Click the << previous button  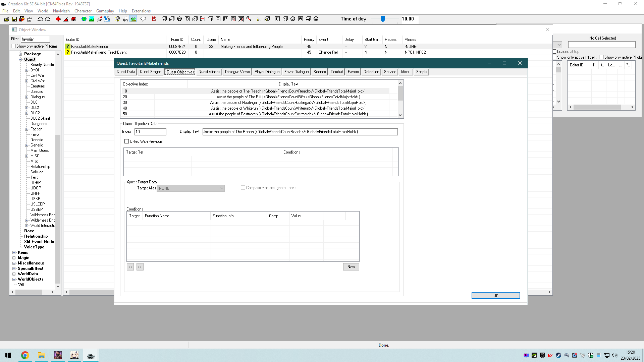tap(130, 267)
